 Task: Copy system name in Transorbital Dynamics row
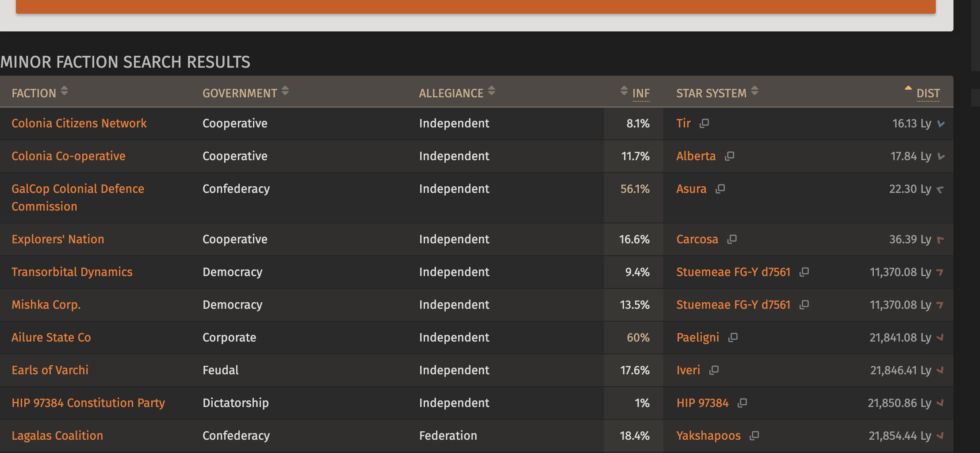pyautogui.click(x=804, y=272)
